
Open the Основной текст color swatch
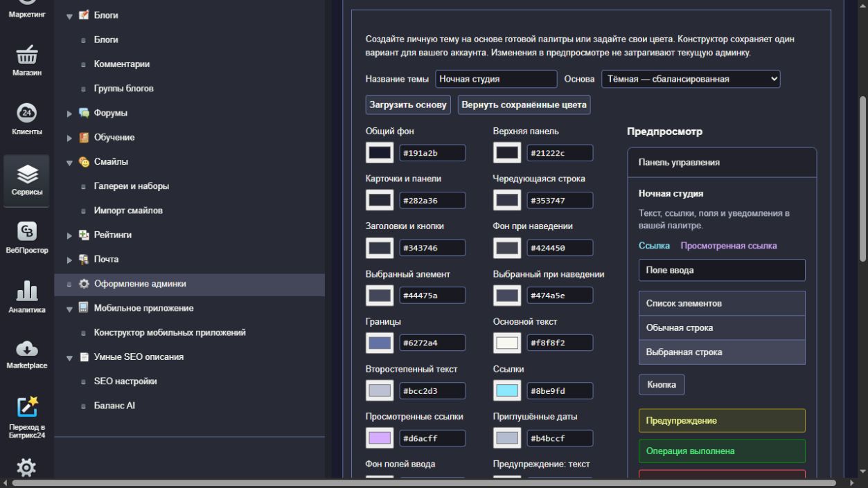(507, 343)
